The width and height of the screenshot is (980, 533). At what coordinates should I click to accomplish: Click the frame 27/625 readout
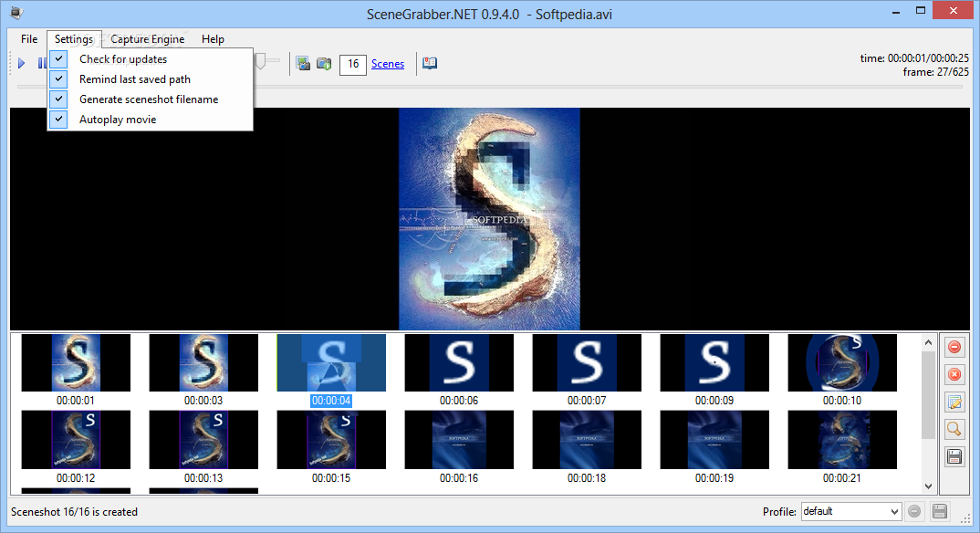point(935,72)
